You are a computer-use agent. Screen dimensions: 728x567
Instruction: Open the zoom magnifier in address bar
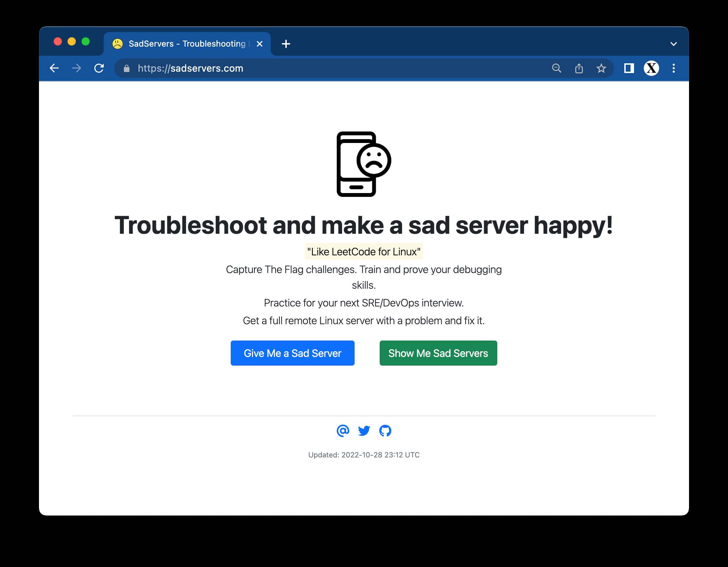click(x=556, y=68)
